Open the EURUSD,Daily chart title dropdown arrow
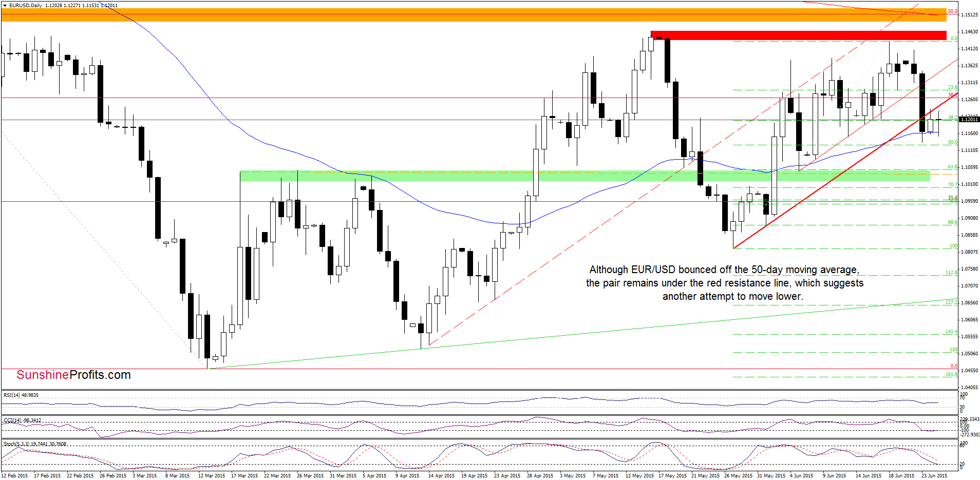 pyautogui.click(x=5, y=6)
